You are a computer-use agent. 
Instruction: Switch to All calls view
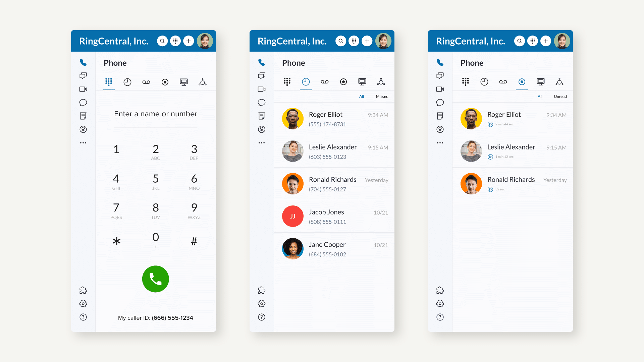[361, 96]
